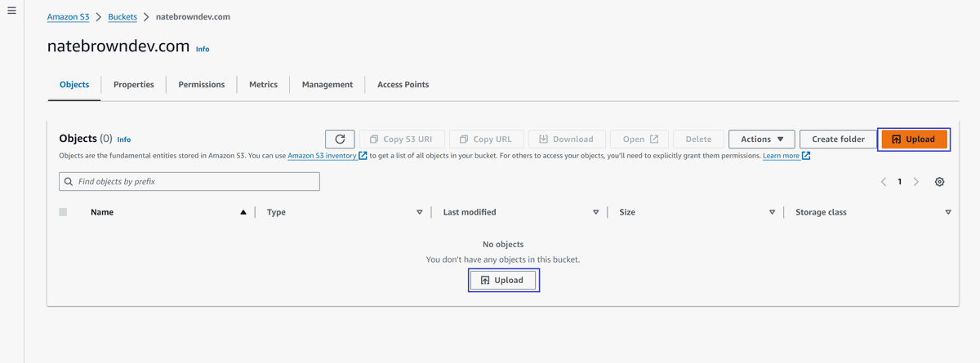Click the Open button
This screenshot has width=980, height=363.
point(640,139)
